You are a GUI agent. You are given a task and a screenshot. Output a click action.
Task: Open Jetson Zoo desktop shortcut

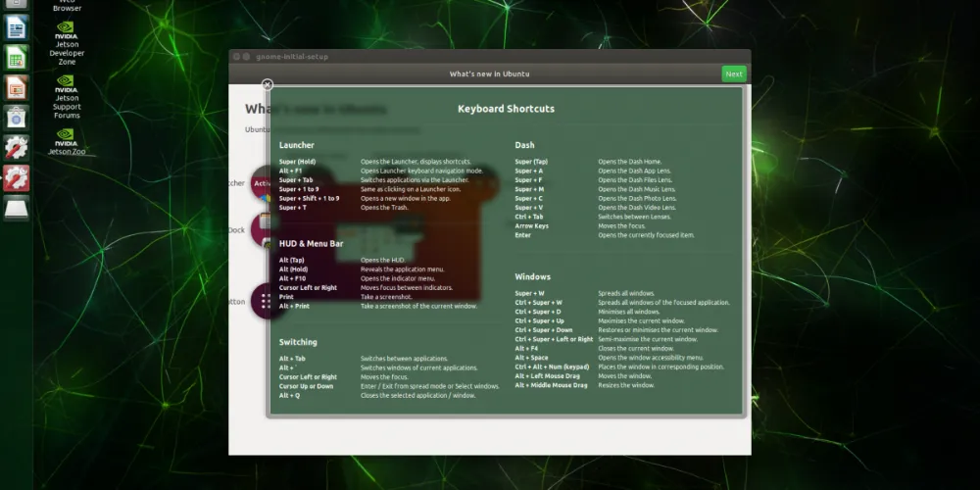coord(67,142)
